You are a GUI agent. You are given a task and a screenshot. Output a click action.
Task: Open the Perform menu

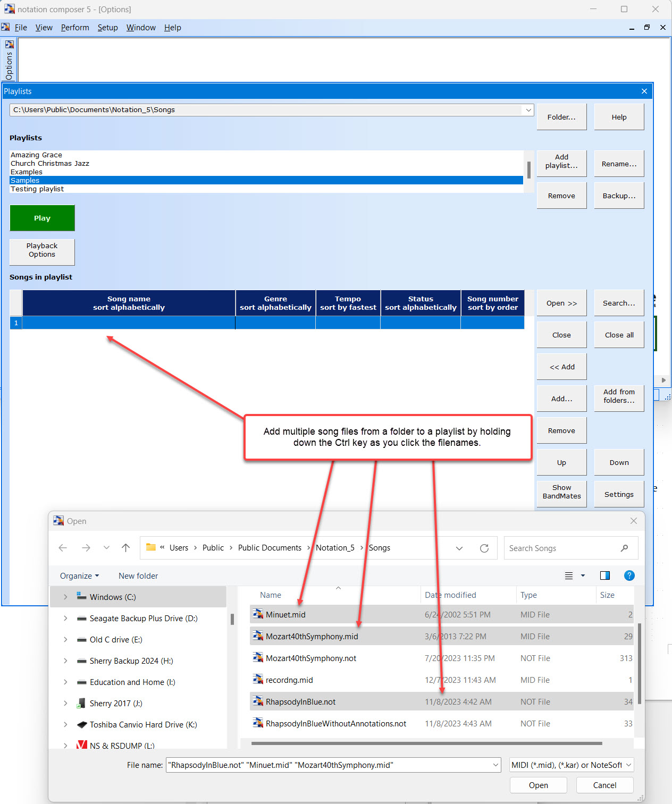point(75,28)
